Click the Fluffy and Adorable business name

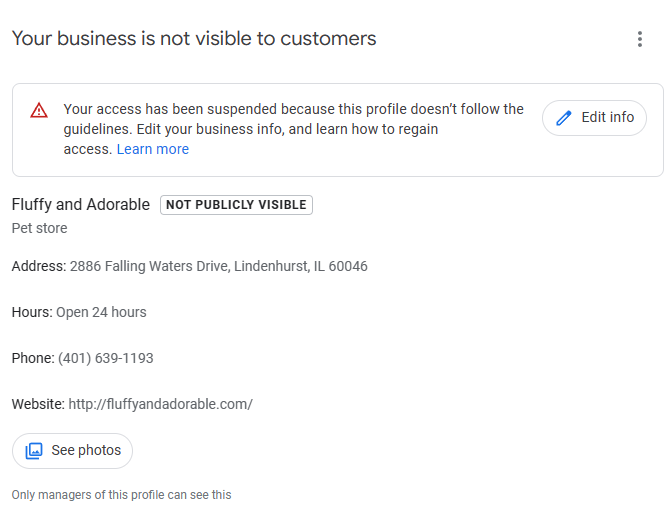click(81, 205)
